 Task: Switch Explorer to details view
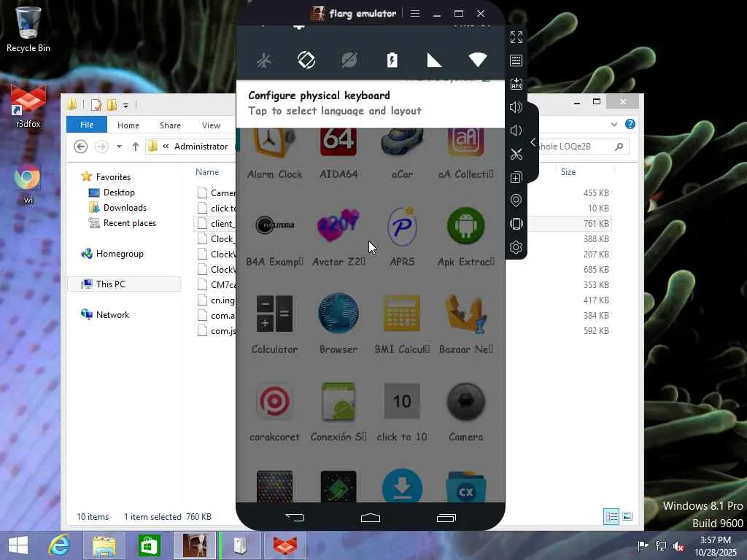pos(611,517)
